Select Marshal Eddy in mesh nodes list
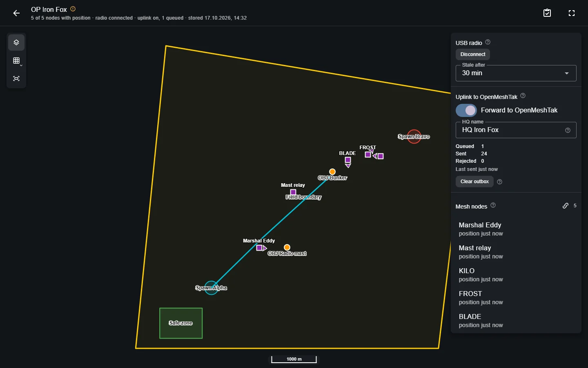 click(x=516, y=229)
